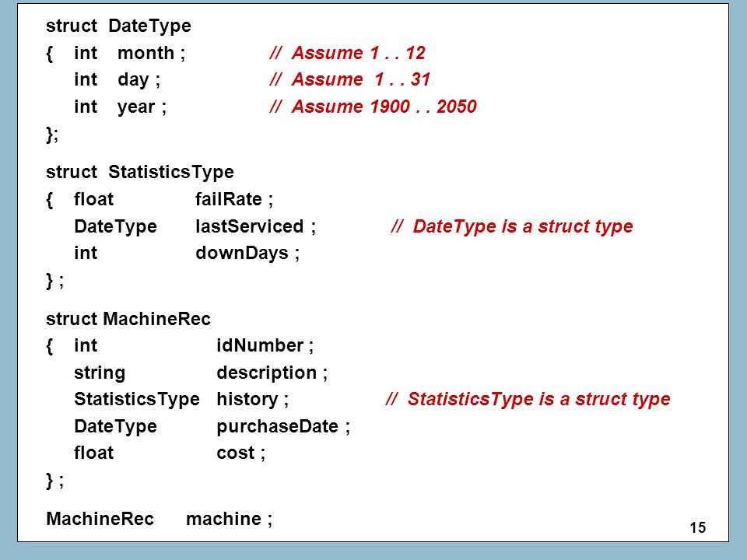Select the 'int year' declaration
Screen dimensions: 747x560
120,107
